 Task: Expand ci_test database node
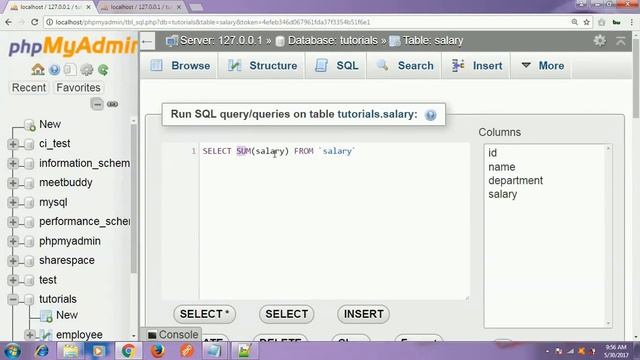coord(13,144)
